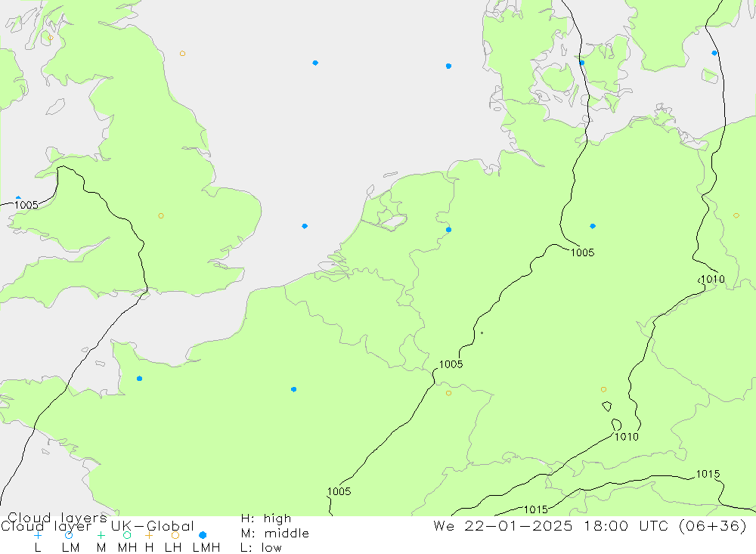756x554 pixels.
Task: Click the 1010 isobar label near Polish border
Action: (x=712, y=279)
